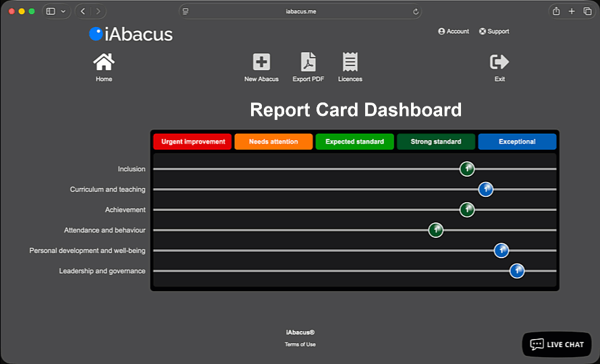
Task: Click the Inclusion slider bead
Action: coord(467,169)
